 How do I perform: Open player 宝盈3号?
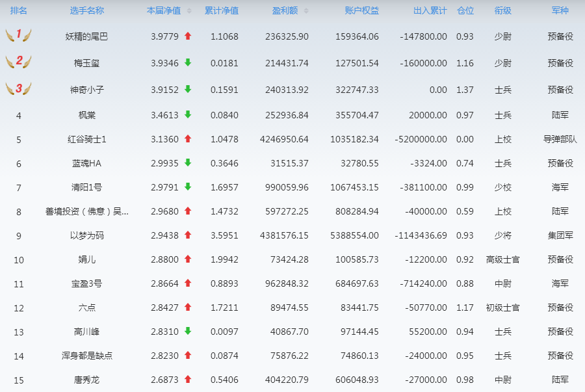(86, 284)
